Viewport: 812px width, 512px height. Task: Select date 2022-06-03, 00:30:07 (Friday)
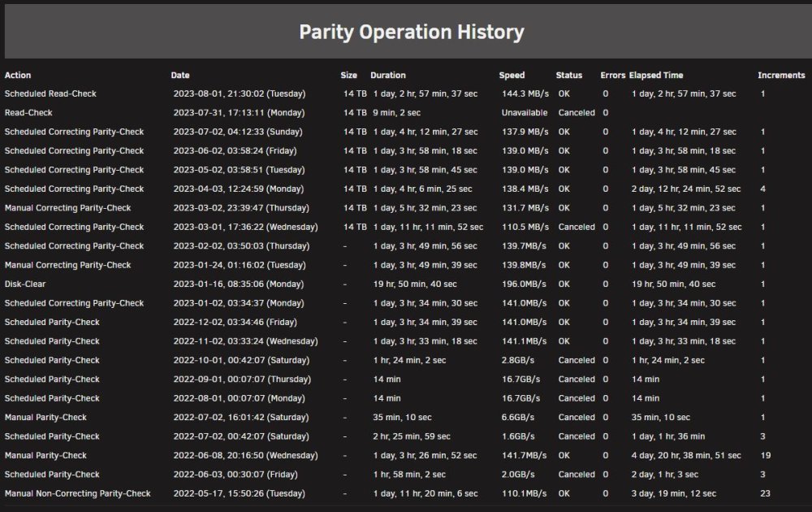pos(235,475)
